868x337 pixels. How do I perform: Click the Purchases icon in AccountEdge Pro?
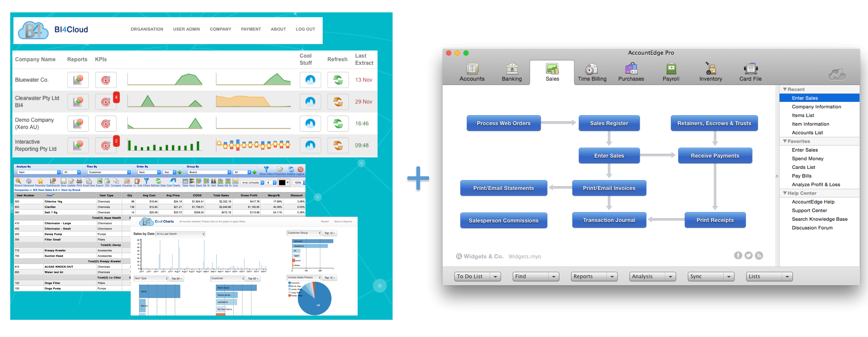click(x=631, y=71)
